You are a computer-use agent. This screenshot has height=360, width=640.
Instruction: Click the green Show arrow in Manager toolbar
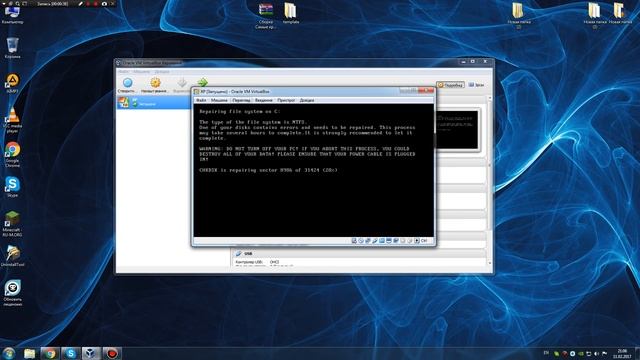[202, 82]
